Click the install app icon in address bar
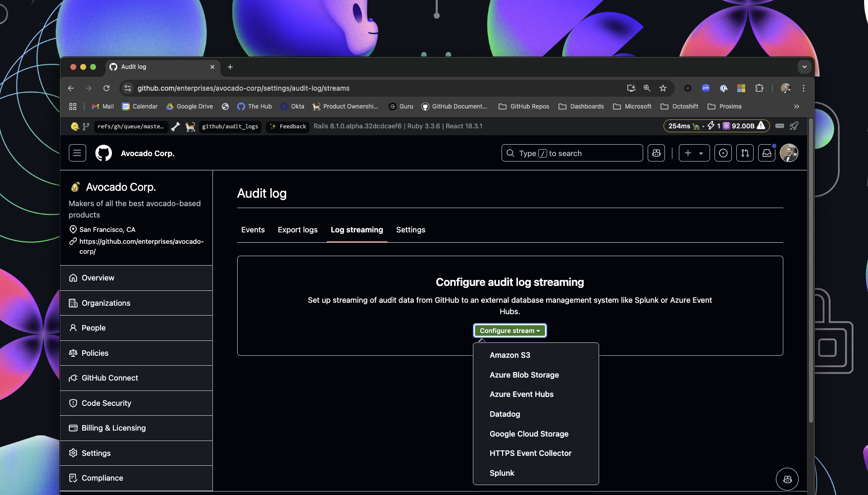This screenshot has width=868, height=495. 631,88
